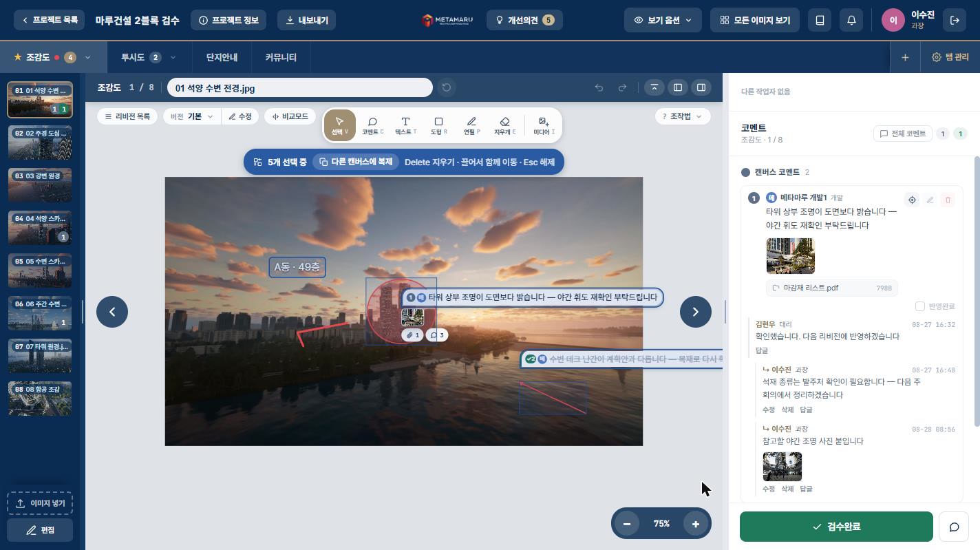Image resolution: width=980 pixels, height=550 pixels.
Task: Toggle the left sidebar panel layout
Action: [x=678, y=87]
